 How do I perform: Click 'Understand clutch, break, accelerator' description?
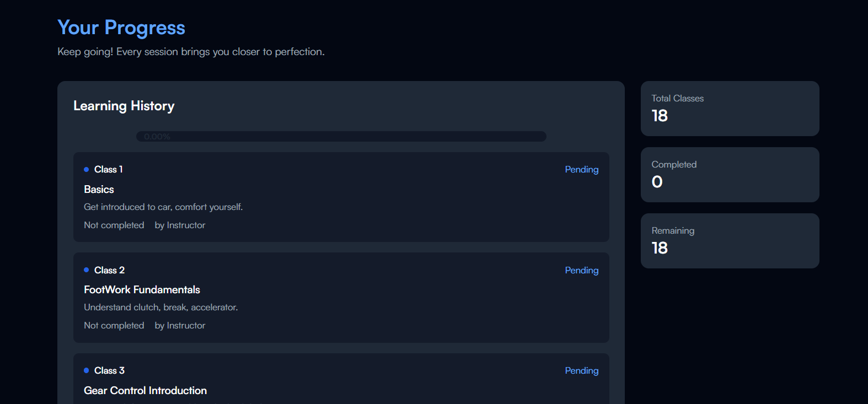click(x=161, y=307)
